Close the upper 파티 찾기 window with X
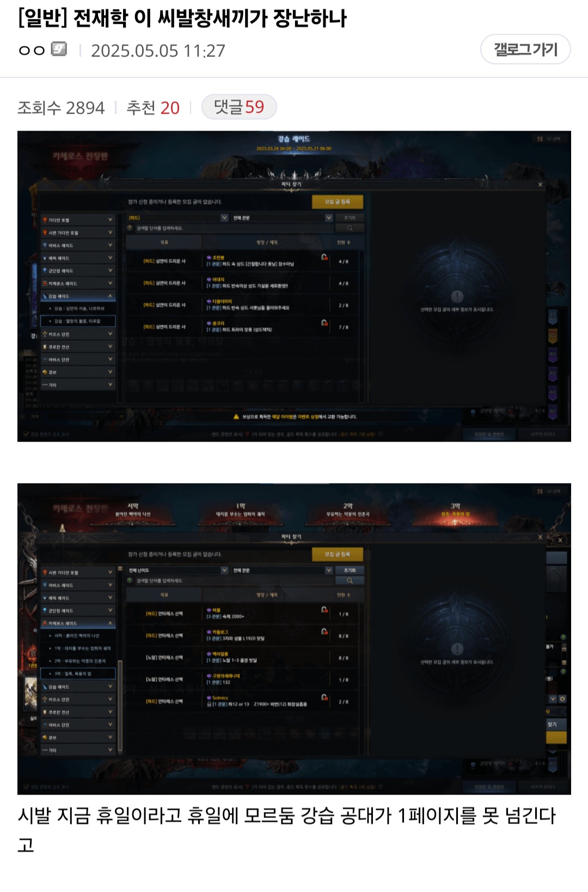The width and height of the screenshot is (588, 892). 540,185
